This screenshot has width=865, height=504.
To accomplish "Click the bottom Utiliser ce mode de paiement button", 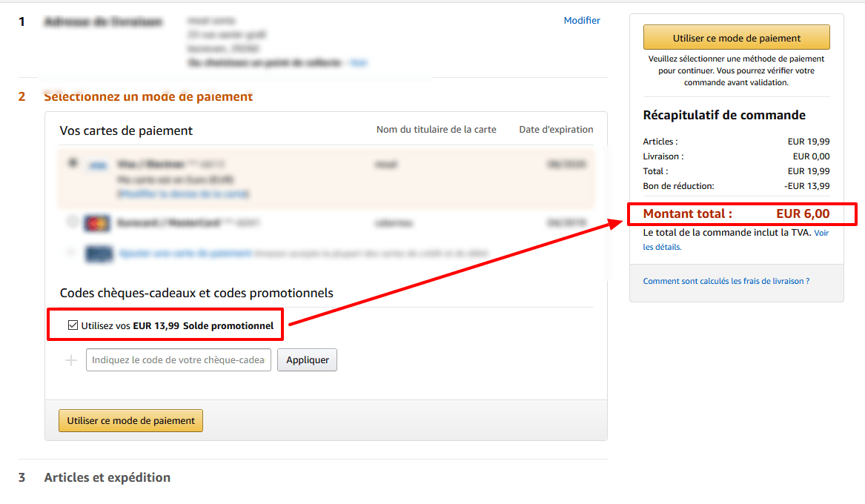I will tap(130, 420).
